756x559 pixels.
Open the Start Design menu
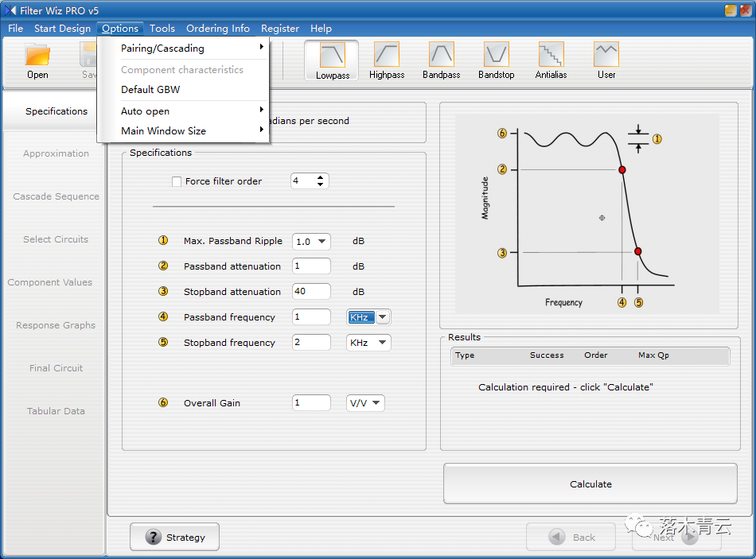coord(62,29)
